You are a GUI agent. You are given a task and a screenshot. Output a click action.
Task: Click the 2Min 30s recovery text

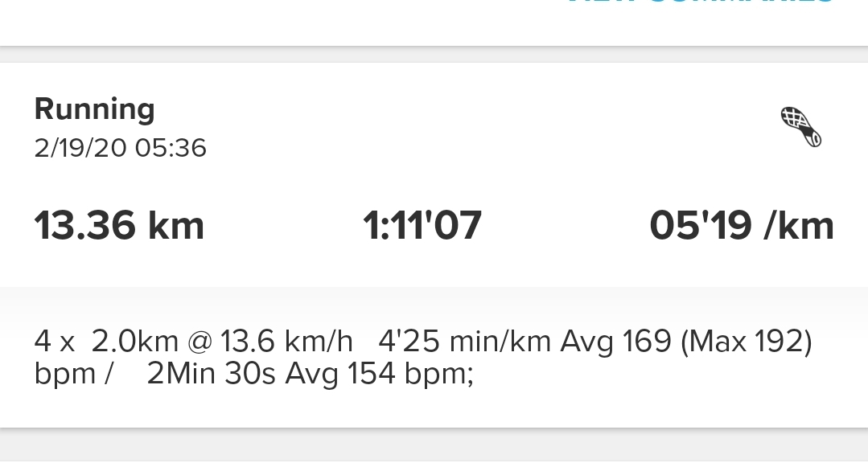(211, 374)
